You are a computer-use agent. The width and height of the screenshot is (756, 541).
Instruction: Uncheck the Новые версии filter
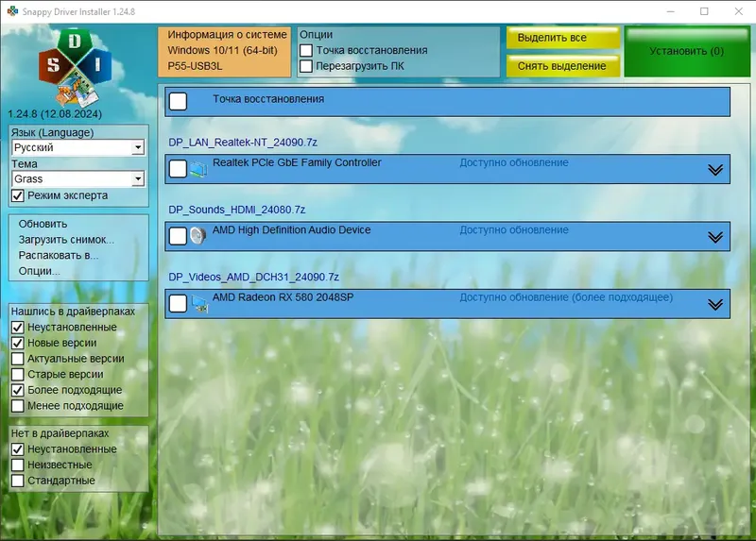18,343
